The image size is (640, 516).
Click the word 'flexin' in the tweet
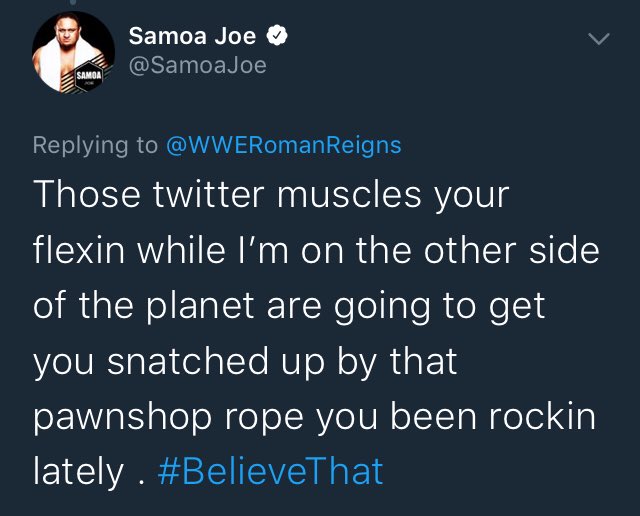(x=79, y=250)
